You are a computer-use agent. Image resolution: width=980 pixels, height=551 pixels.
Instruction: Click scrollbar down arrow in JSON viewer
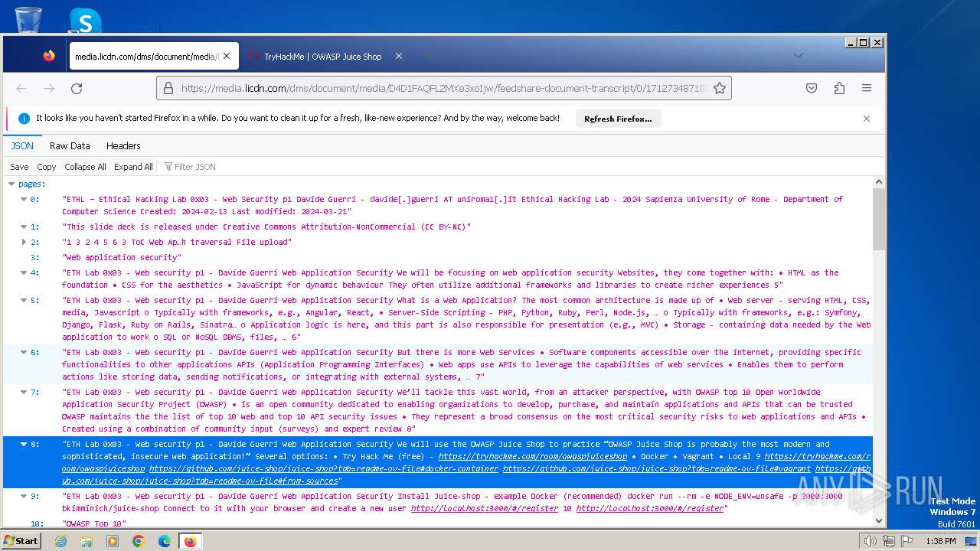[878, 520]
